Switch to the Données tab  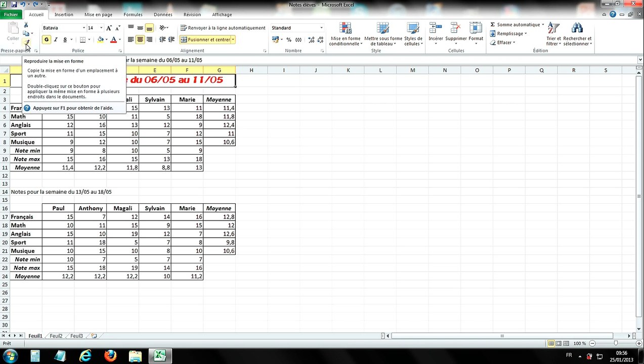[x=163, y=15]
